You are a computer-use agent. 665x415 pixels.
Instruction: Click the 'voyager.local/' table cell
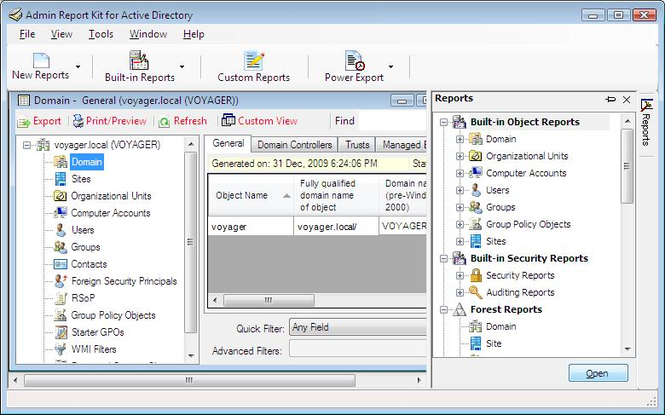pos(336,226)
